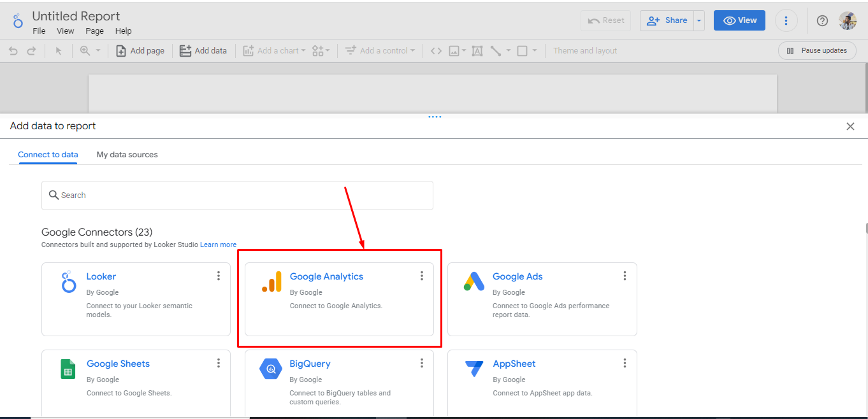Select the selection mode pointer tool

[59, 51]
